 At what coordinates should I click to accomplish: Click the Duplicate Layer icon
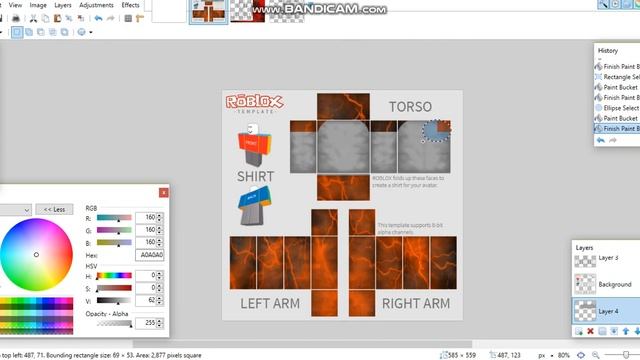click(602, 331)
